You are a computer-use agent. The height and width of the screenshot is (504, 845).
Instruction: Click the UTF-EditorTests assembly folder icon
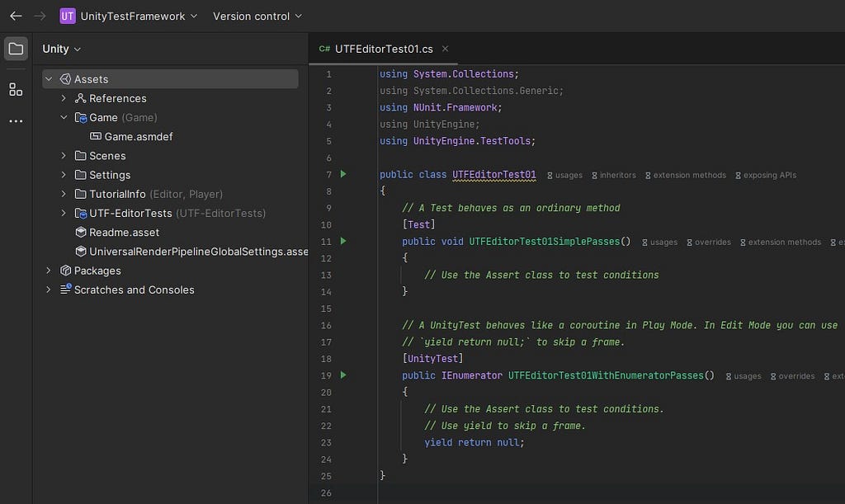click(81, 213)
